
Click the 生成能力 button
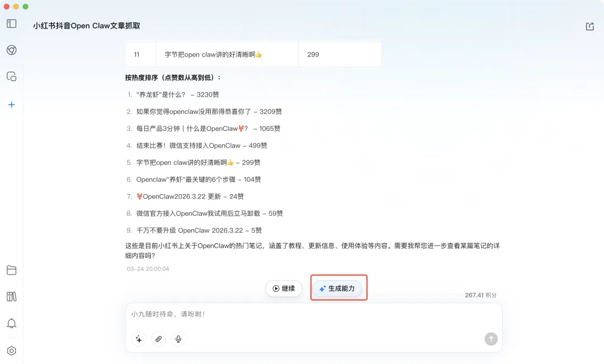tap(337, 289)
